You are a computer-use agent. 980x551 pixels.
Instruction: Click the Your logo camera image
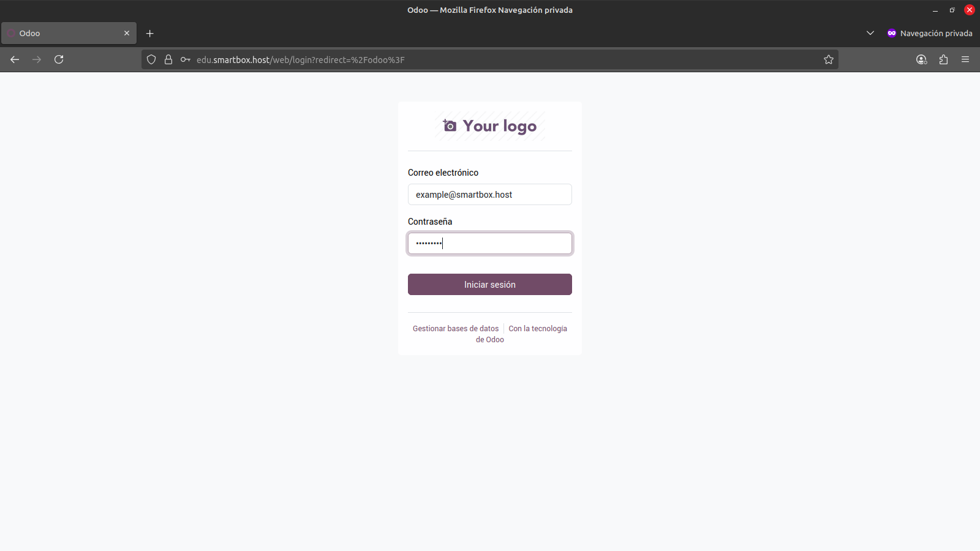click(490, 126)
